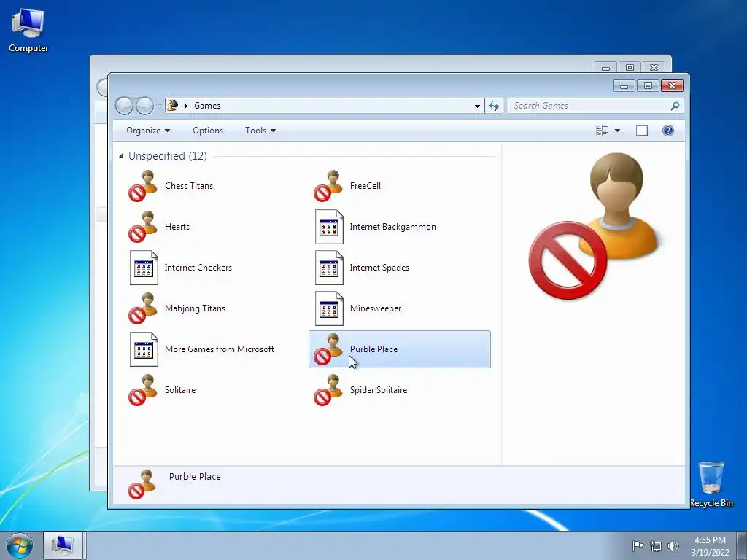The height and width of the screenshot is (560, 747).
Task: Select the Spider Solitaire icon
Action: pos(328,390)
